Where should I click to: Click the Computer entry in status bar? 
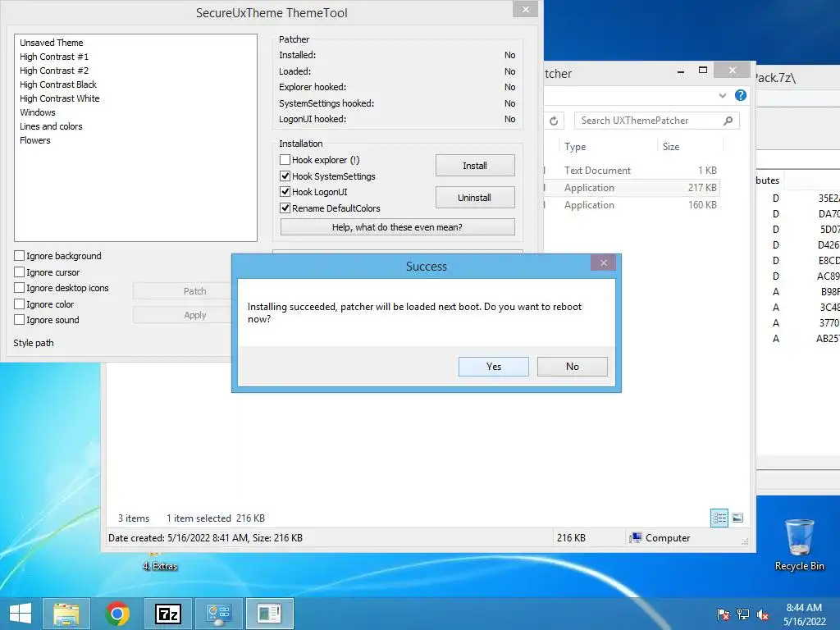660,538
